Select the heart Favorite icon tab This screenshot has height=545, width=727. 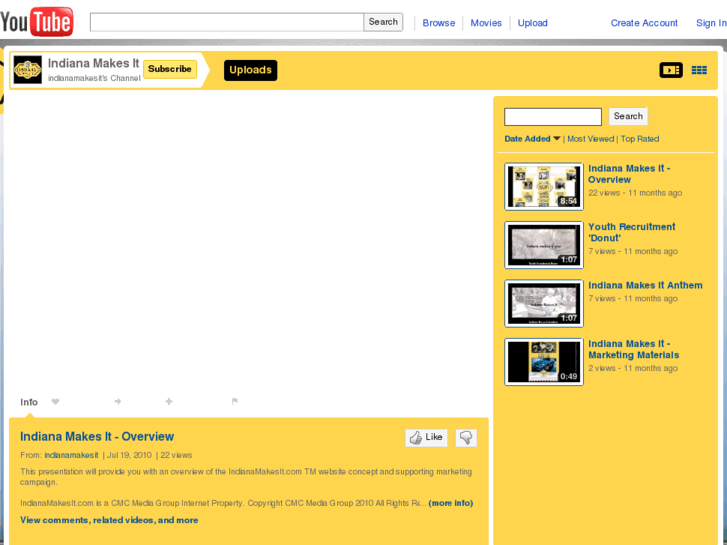56,402
